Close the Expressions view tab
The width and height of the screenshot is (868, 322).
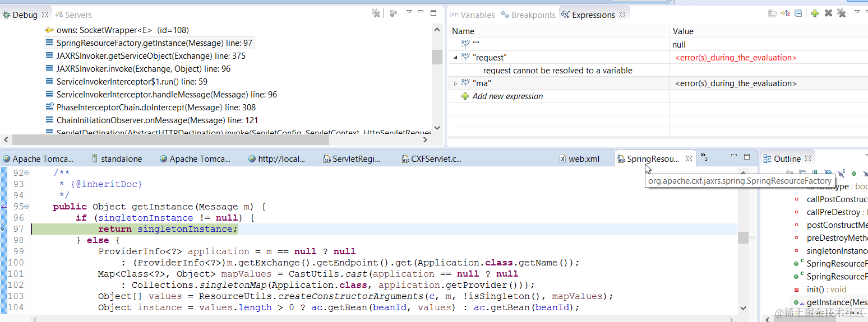[622, 15]
